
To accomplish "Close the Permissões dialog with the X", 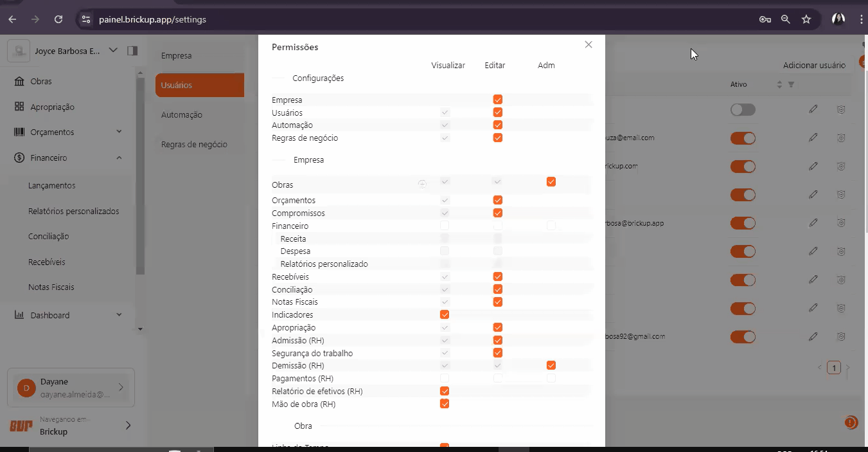I will [588, 45].
